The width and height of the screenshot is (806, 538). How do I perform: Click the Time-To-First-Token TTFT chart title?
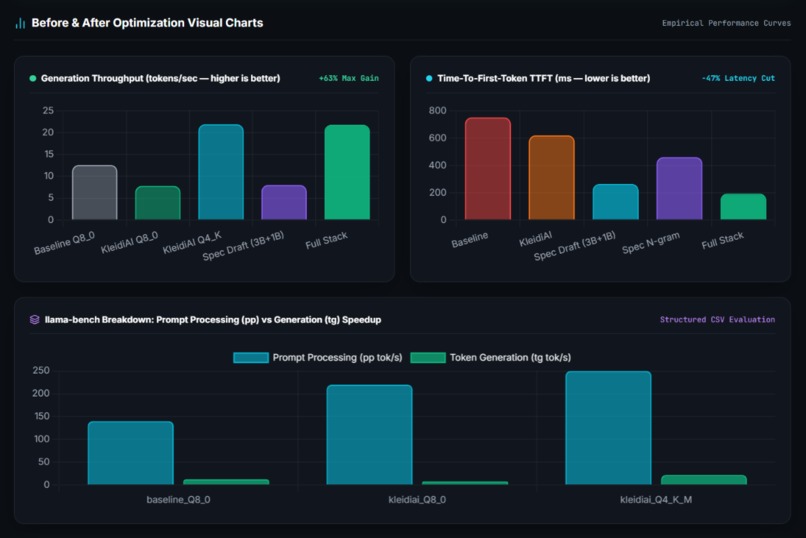[x=543, y=78]
